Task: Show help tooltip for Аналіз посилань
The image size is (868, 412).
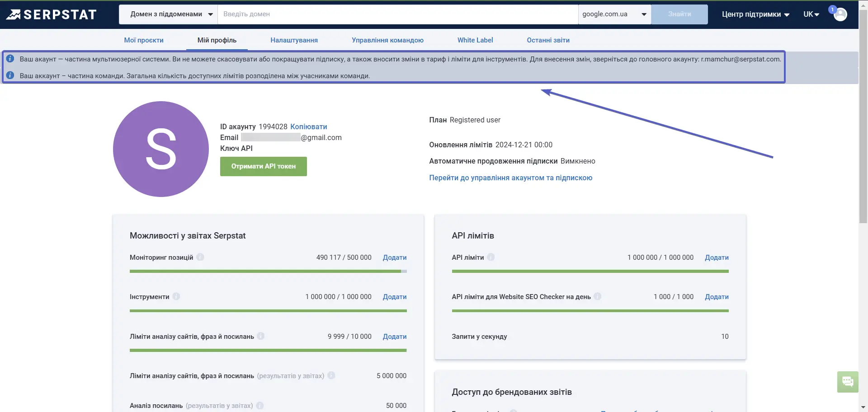Action: [x=260, y=406]
